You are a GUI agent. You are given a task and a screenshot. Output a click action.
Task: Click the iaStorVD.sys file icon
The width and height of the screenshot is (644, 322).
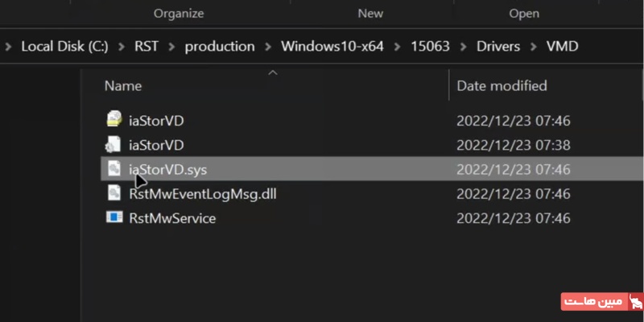click(114, 169)
